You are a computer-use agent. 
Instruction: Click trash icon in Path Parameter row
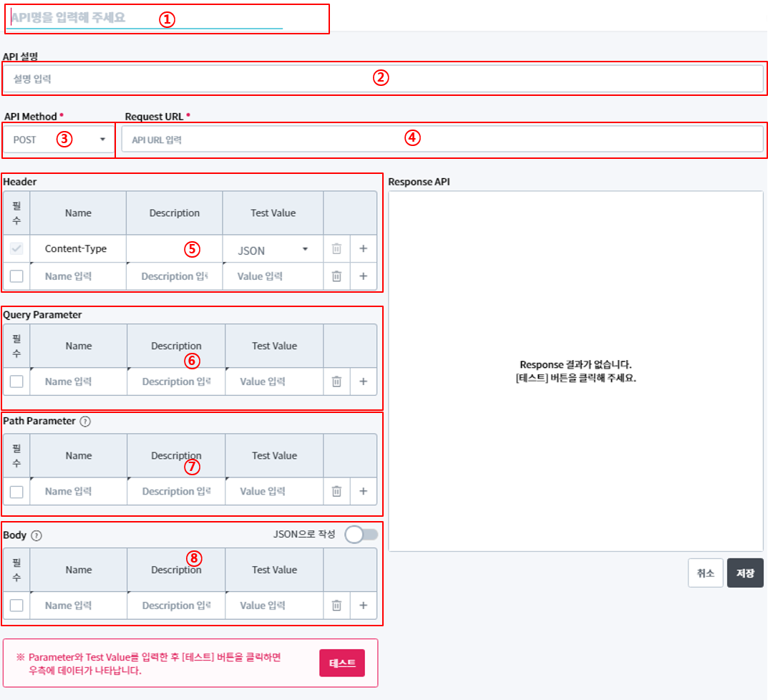coord(336,491)
